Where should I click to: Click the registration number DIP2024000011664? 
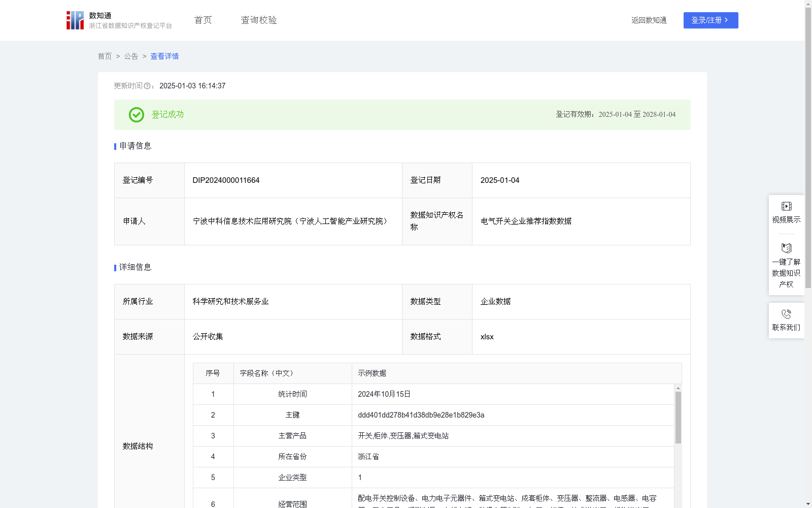[226, 180]
